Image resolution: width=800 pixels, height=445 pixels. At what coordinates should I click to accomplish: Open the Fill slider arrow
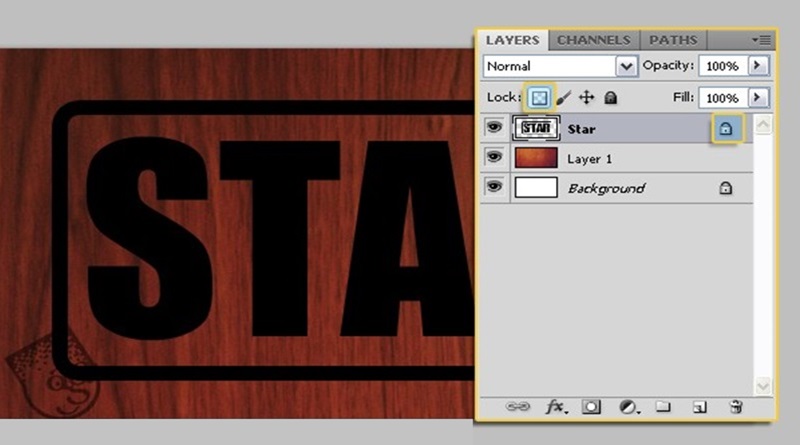pos(758,97)
